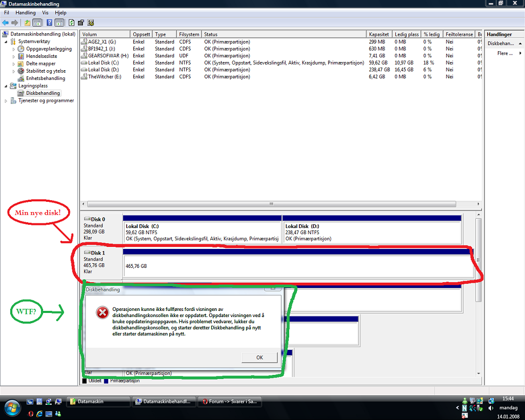525x420 pixels.
Task: Switch to the Datamaskin taskbar window
Action: coord(98,401)
